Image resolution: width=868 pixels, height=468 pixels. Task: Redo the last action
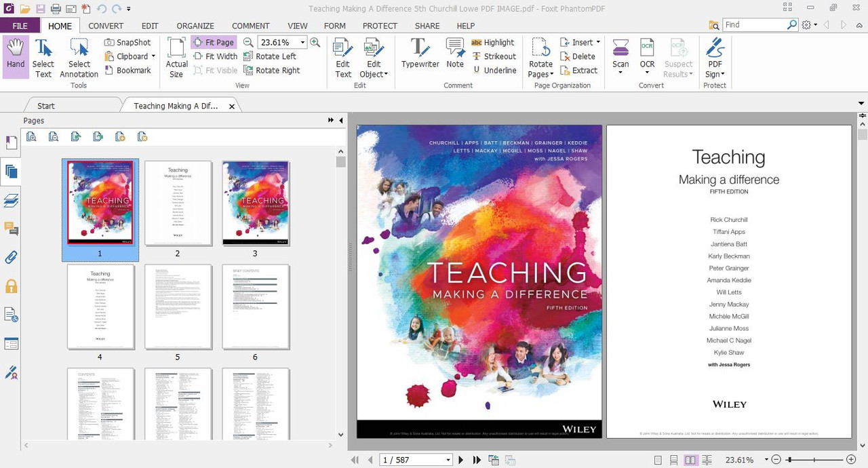[x=117, y=9]
